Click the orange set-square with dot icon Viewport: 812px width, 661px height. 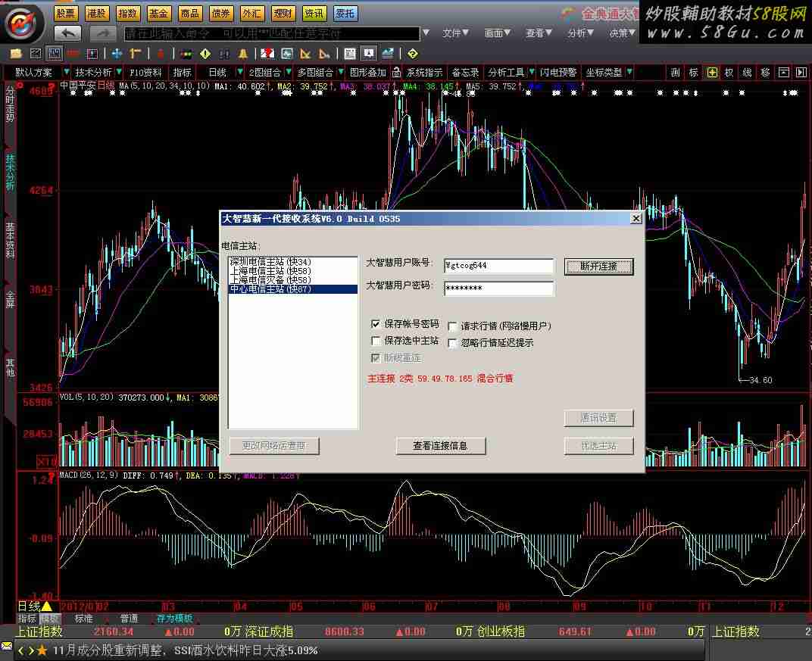pyautogui.click(x=325, y=53)
